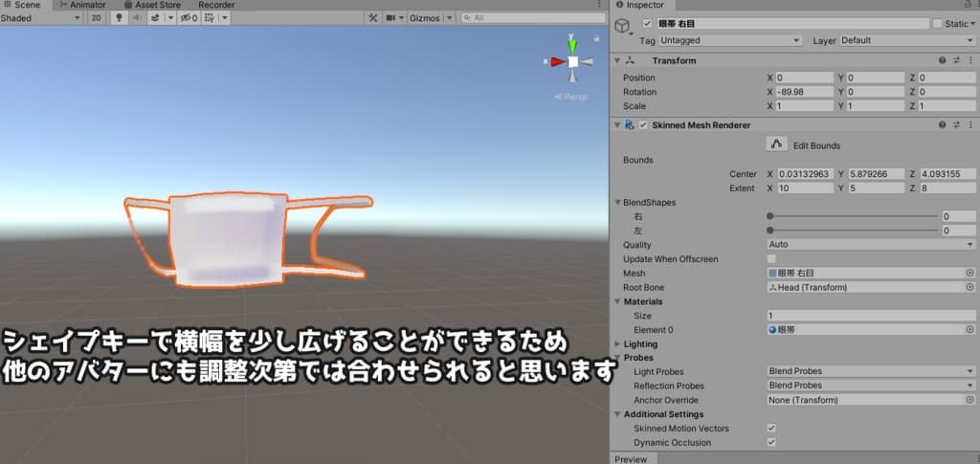Image resolution: width=980 pixels, height=464 pixels.
Task: Toggle Inspector lock icon
Action: [968, 5]
